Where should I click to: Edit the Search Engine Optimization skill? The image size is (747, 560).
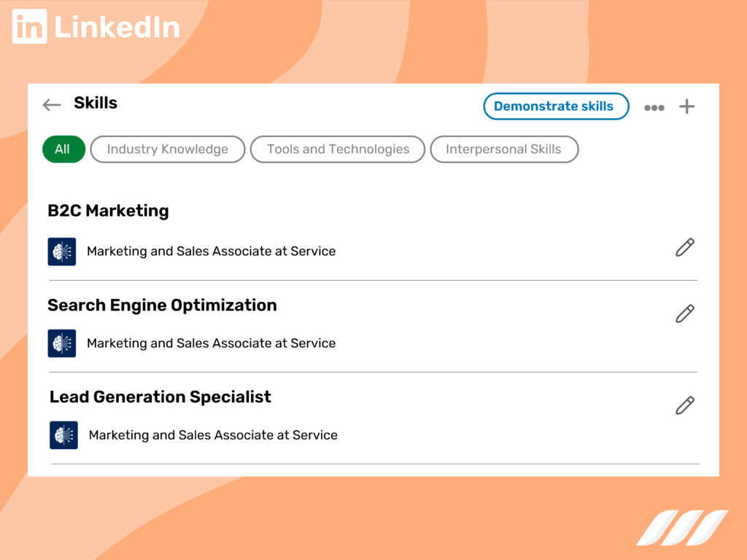point(684,314)
